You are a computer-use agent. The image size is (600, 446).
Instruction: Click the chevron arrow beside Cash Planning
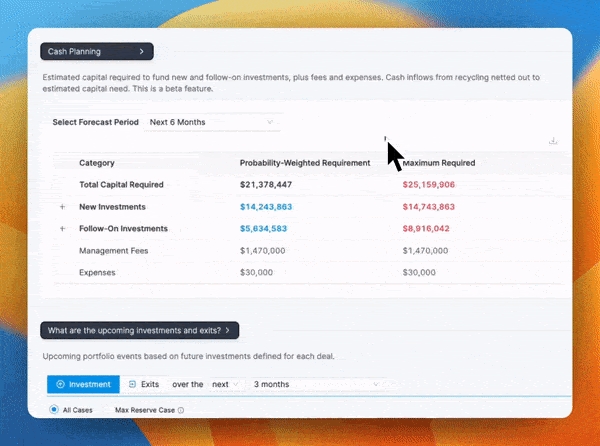[142, 51]
